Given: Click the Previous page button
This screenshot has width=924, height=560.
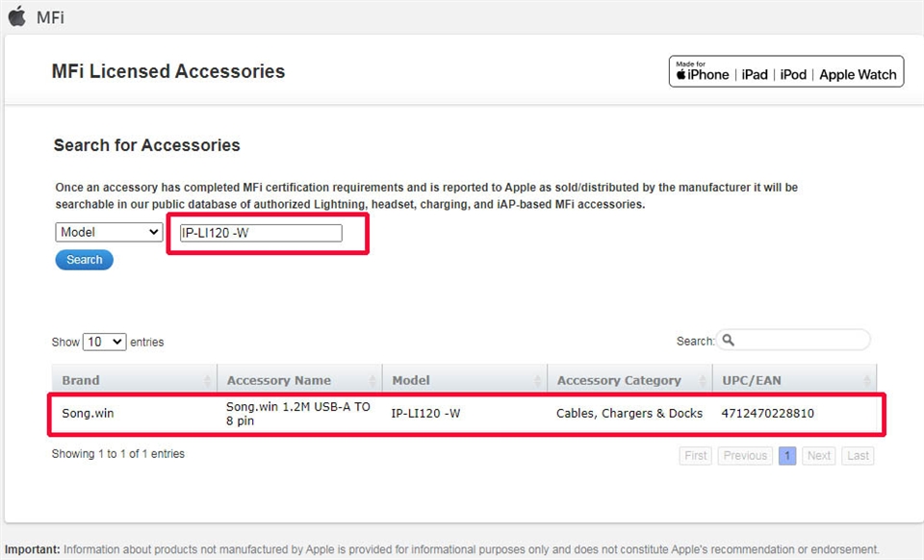Looking at the screenshot, I should (745, 456).
